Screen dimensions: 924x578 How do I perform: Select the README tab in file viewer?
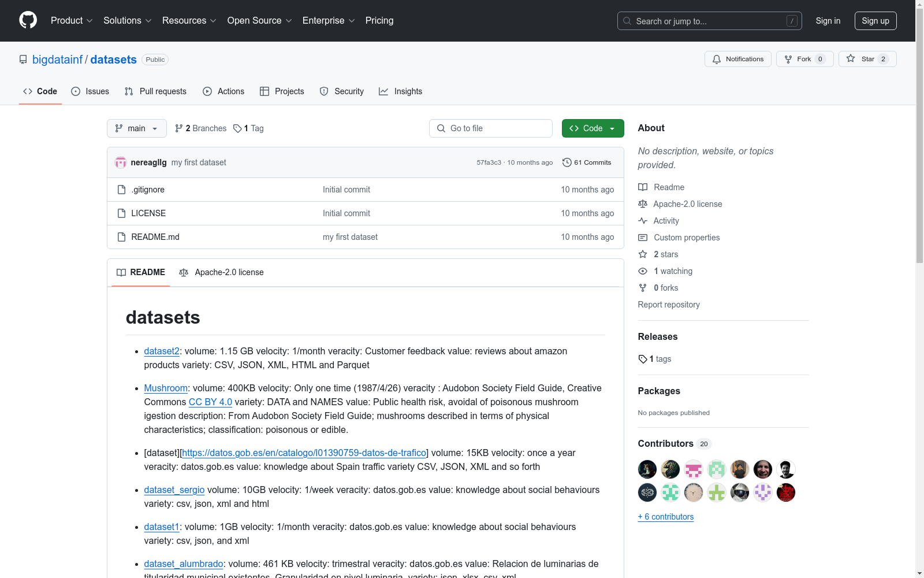pyautogui.click(x=141, y=272)
